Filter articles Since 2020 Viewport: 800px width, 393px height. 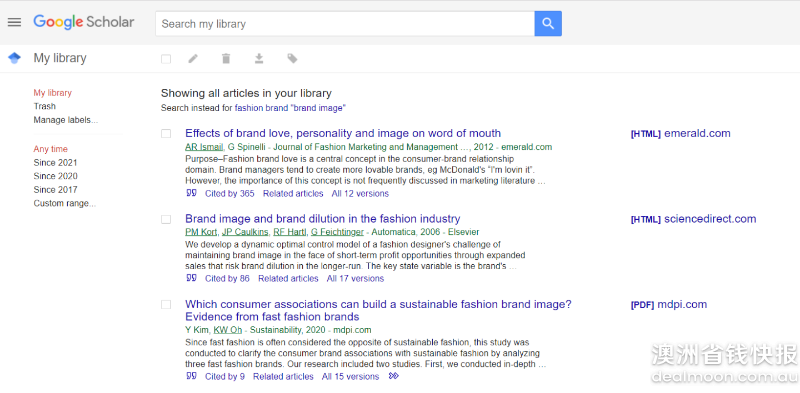point(56,176)
